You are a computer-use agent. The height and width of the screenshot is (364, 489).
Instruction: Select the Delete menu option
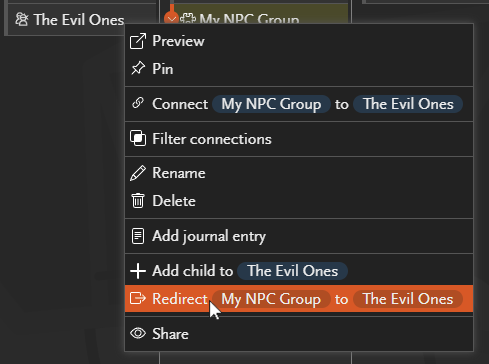pyautogui.click(x=299, y=201)
